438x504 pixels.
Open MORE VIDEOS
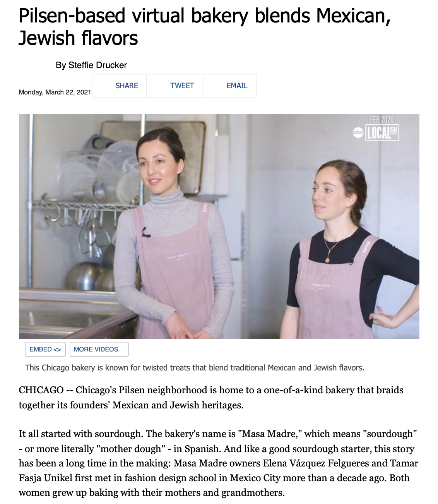[99, 349]
